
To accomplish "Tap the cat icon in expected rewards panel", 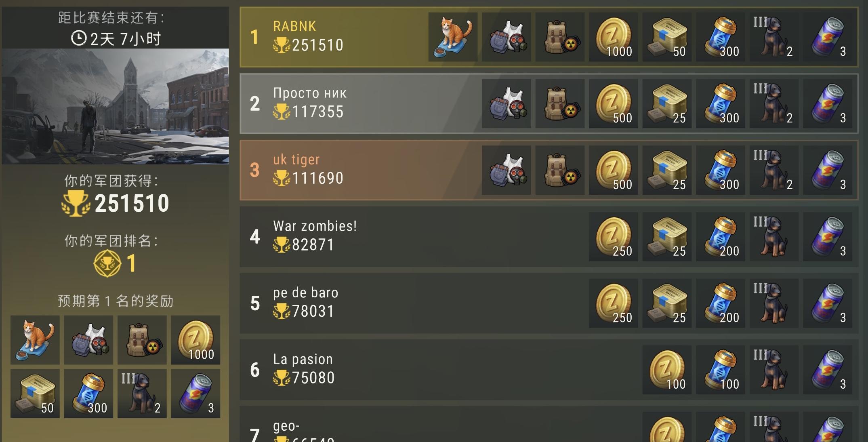I will (x=35, y=340).
